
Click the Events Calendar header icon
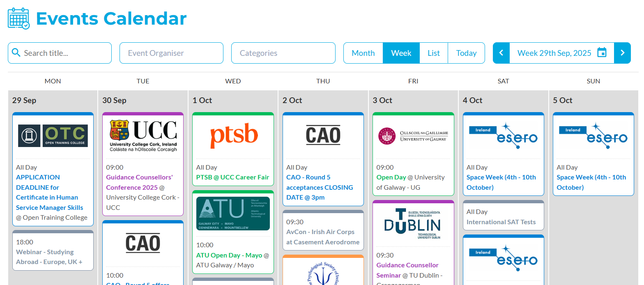[19, 18]
